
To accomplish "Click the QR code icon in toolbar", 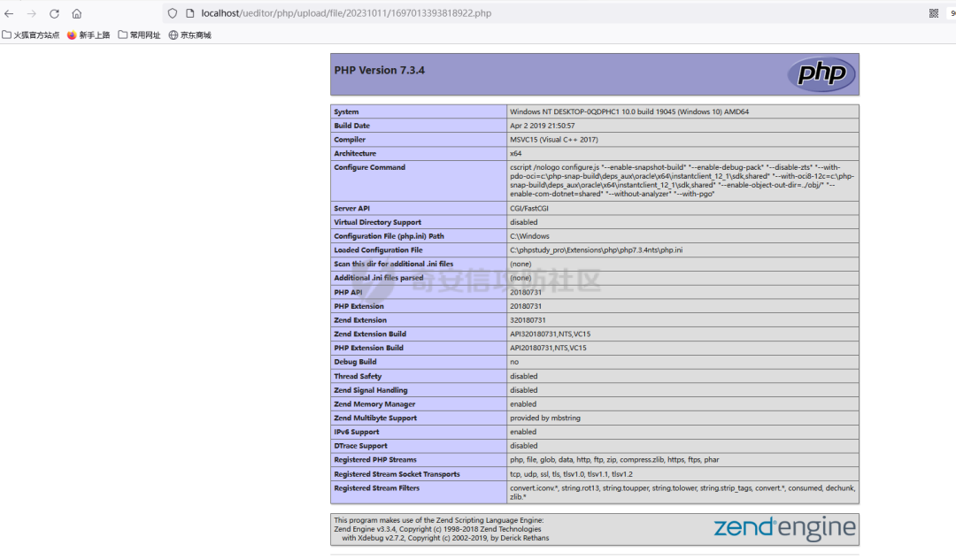I will point(934,13).
